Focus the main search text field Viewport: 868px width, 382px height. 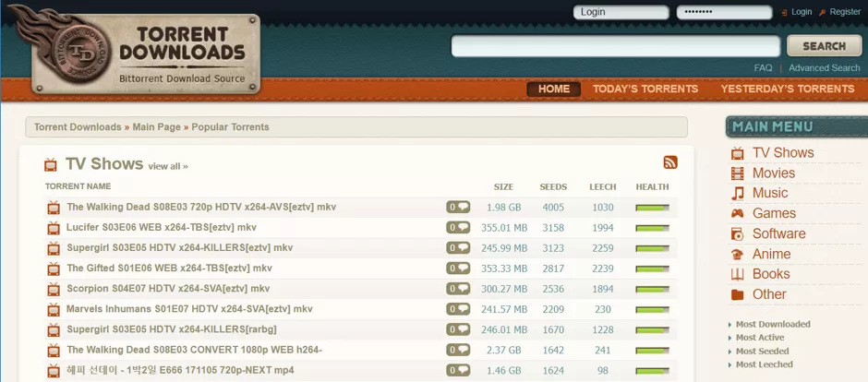(x=615, y=46)
